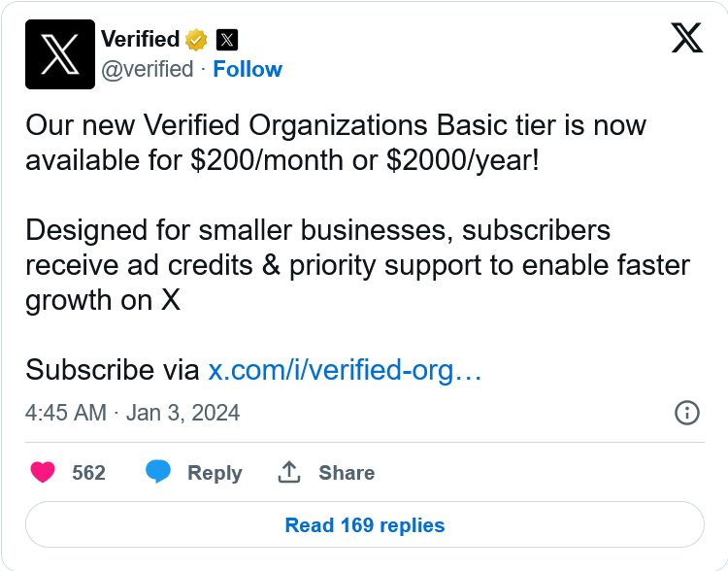Follow the @verified account

pyautogui.click(x=248, y=69)
